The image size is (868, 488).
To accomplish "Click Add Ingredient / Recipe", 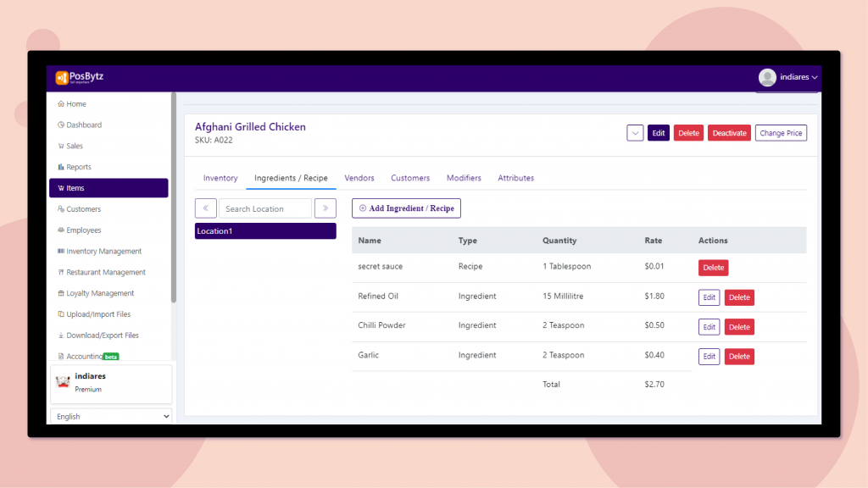I will (x=406, y=208).
